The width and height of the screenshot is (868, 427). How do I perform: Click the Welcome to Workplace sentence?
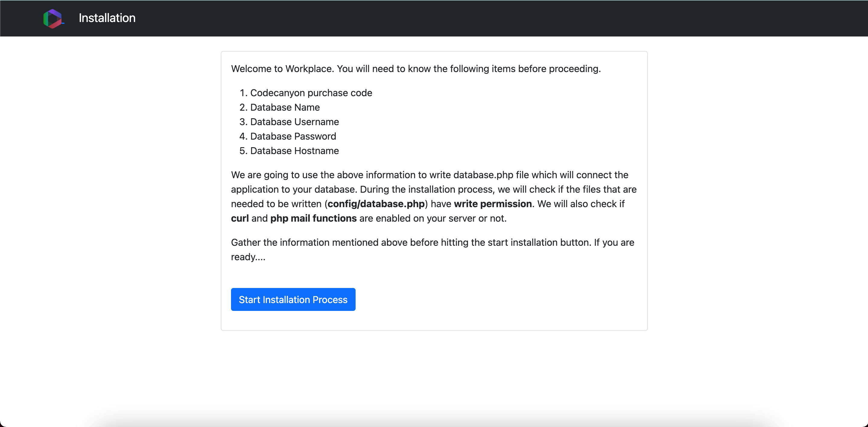tap(282, 69)
